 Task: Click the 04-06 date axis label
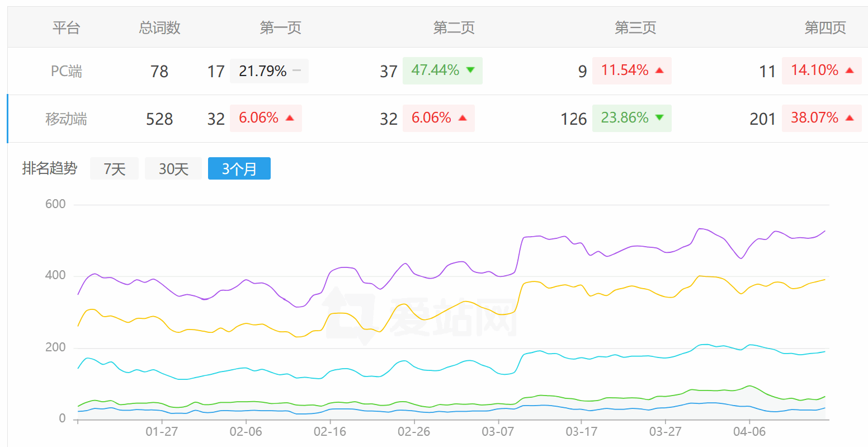[749, 432]
